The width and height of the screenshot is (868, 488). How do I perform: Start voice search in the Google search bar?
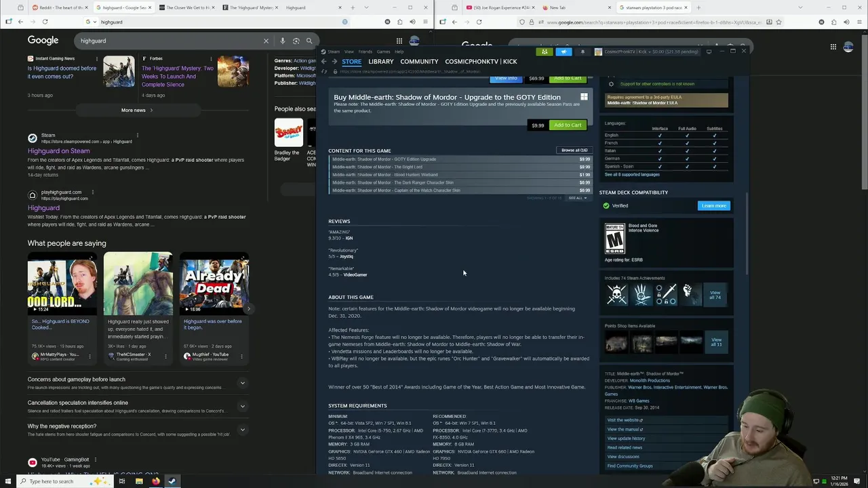[x=283, y=41]
